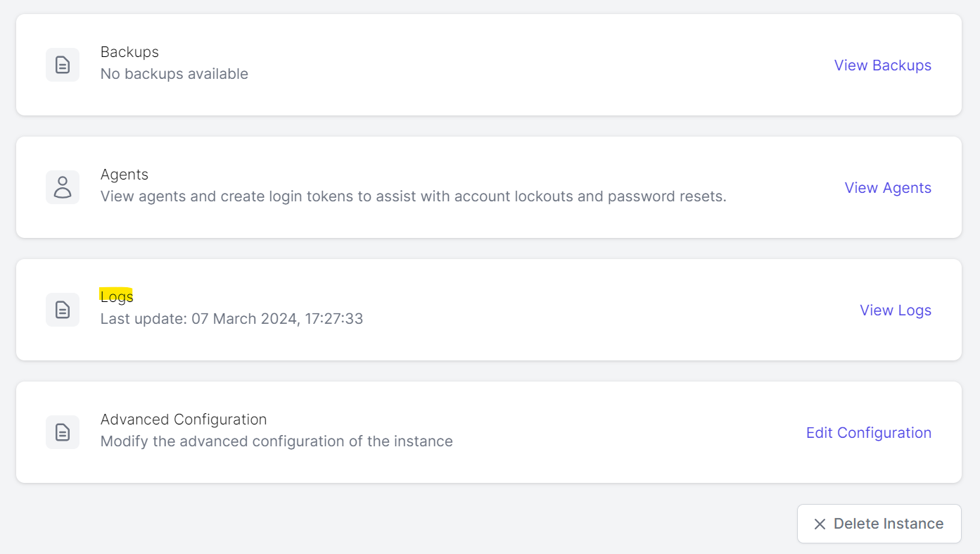The width and height of the screenshot is (980, 554).
Task: Select the Advanced Configuration heading
Action: [x=184, y=420]
